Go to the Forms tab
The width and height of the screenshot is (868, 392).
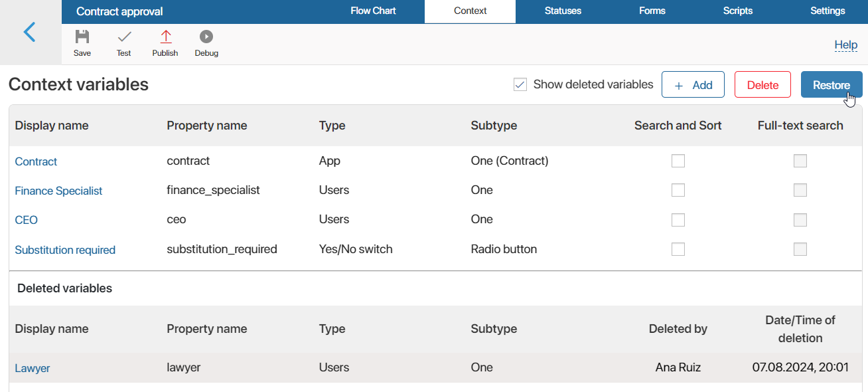pos(652,11)
